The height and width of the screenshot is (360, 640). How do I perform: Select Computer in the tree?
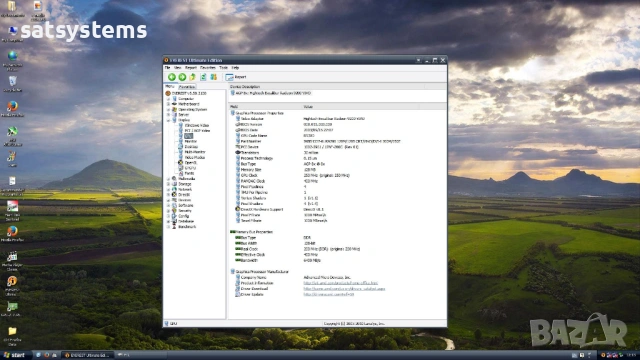coord(183,99)
